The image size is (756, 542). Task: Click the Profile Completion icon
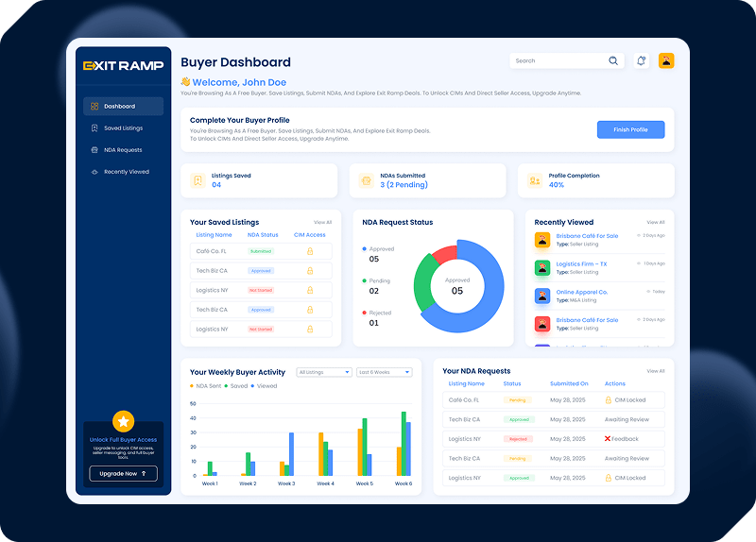click(534, 180)
